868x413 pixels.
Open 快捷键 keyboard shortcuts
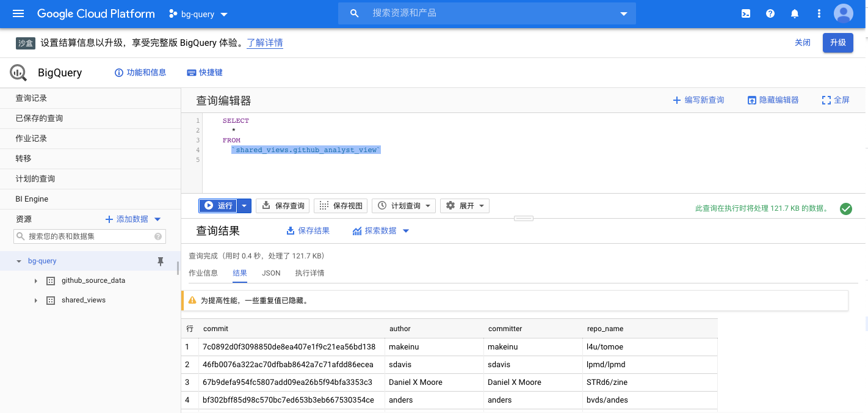click(204, 73)
